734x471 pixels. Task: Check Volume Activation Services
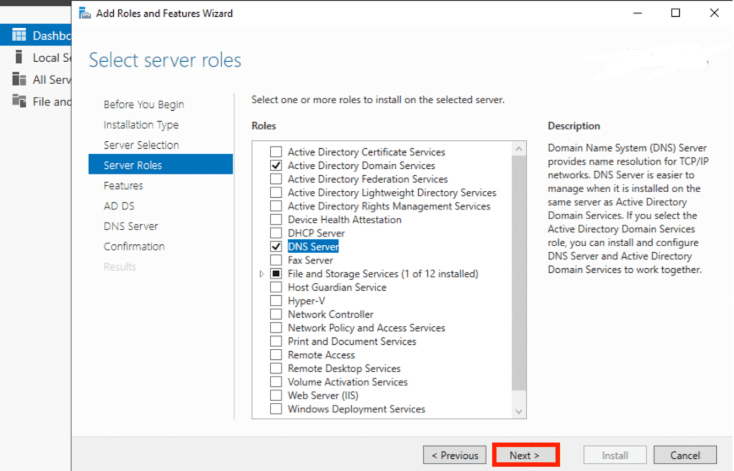(276, 382)
